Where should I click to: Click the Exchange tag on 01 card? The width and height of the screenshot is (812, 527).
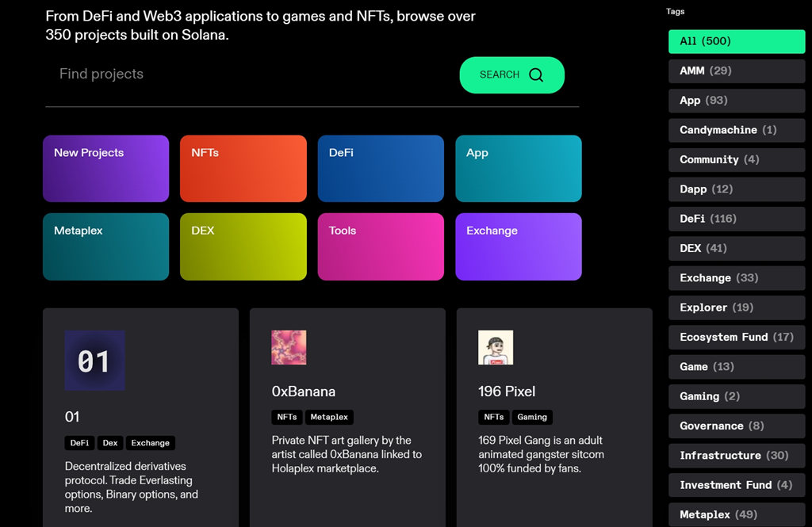(x=151, y=443)
